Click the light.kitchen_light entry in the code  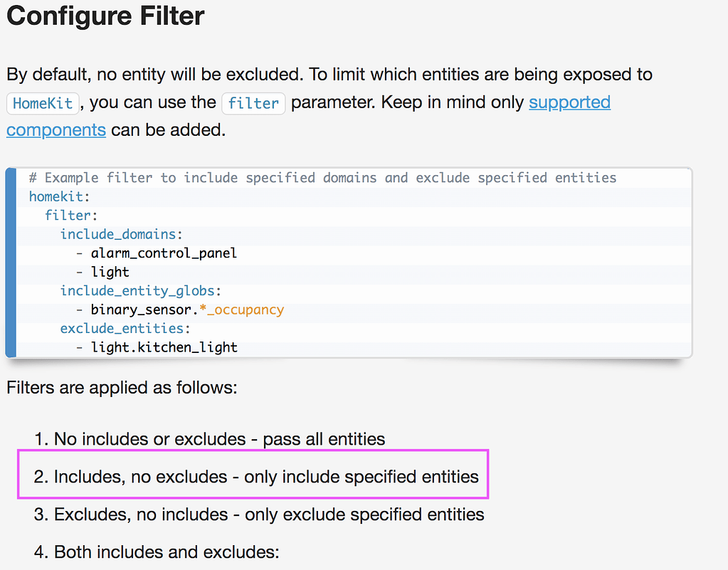click(x=164, y=347)
